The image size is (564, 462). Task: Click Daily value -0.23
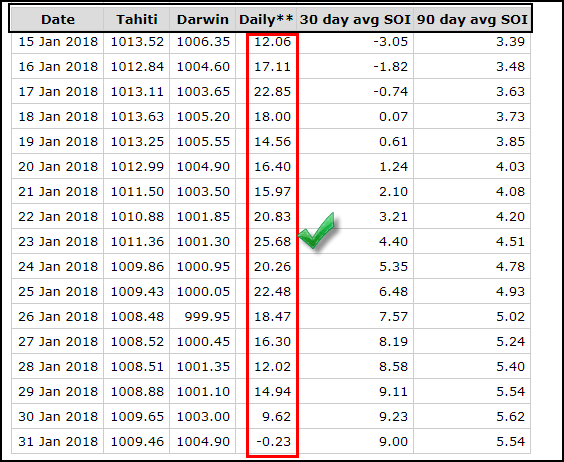273,441
